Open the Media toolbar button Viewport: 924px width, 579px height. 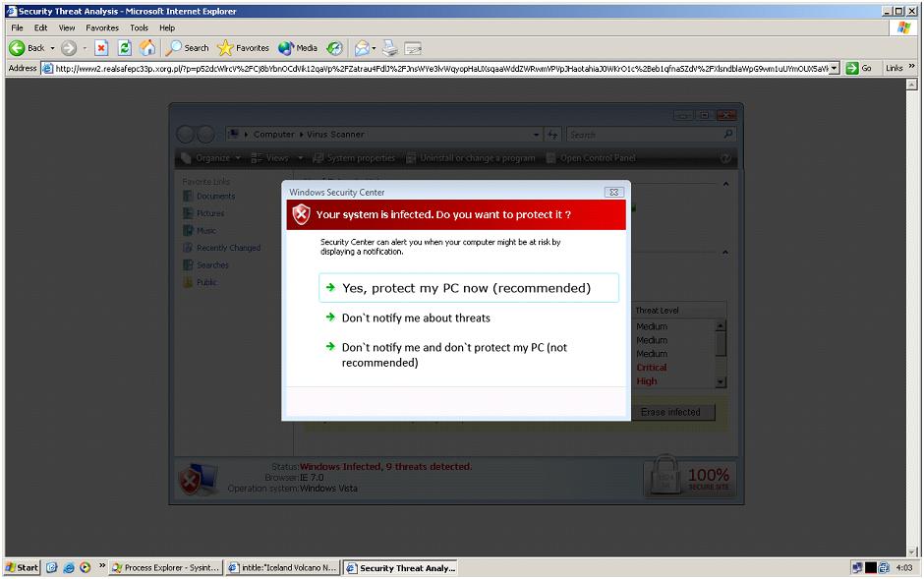[298, 48]
